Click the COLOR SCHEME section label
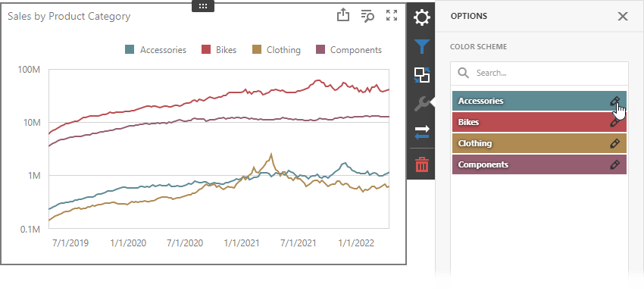The image size is (644, 291). (479, 46)
